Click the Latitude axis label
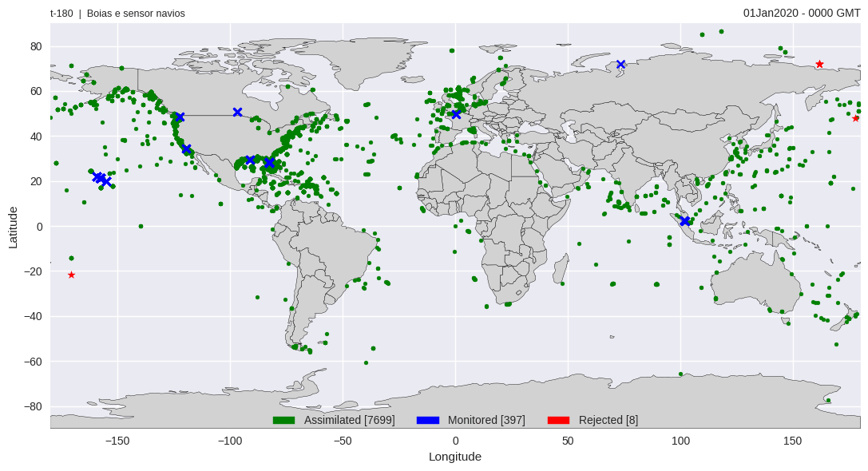This screenshot has width=868, height=471. [x=13, y=227]
